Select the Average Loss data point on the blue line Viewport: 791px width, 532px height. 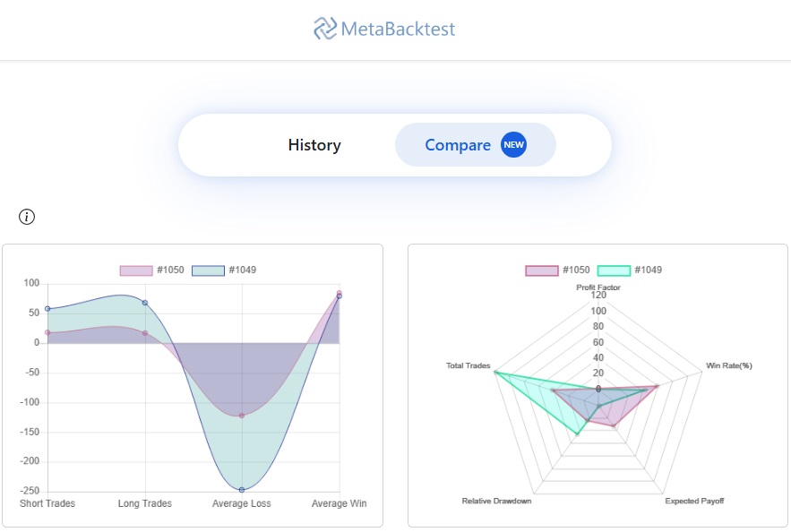click(241, 489)
